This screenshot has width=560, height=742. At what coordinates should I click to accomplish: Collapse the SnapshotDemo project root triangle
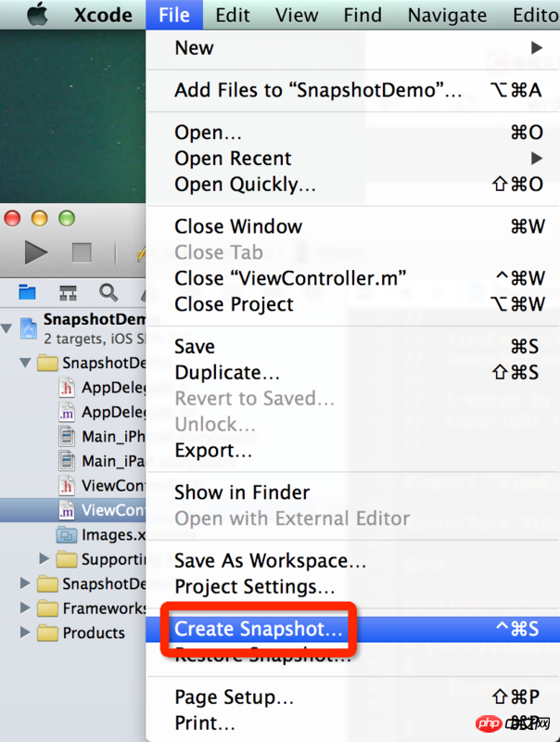8,328
